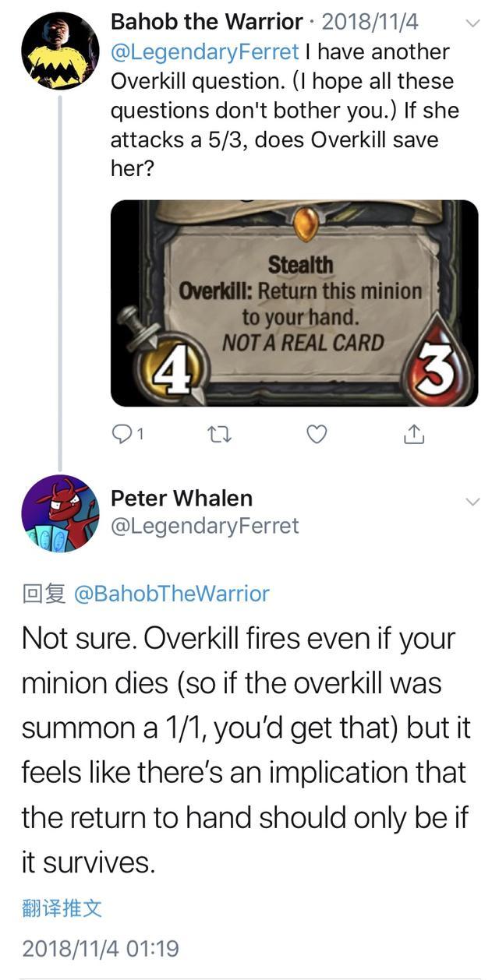Click the @LegendaryFerret handle under Peter Whalen
The height and width of the screenshot is (980, 499).
[x=205, y=526]
